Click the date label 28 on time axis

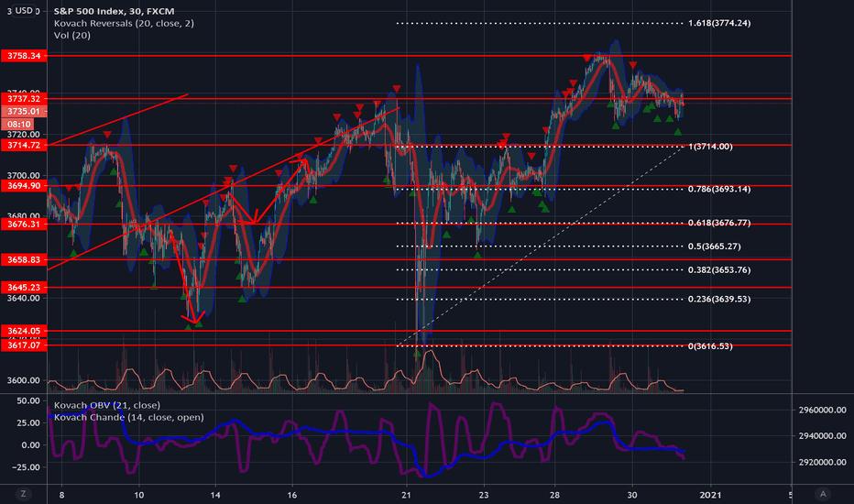(555, 495)
